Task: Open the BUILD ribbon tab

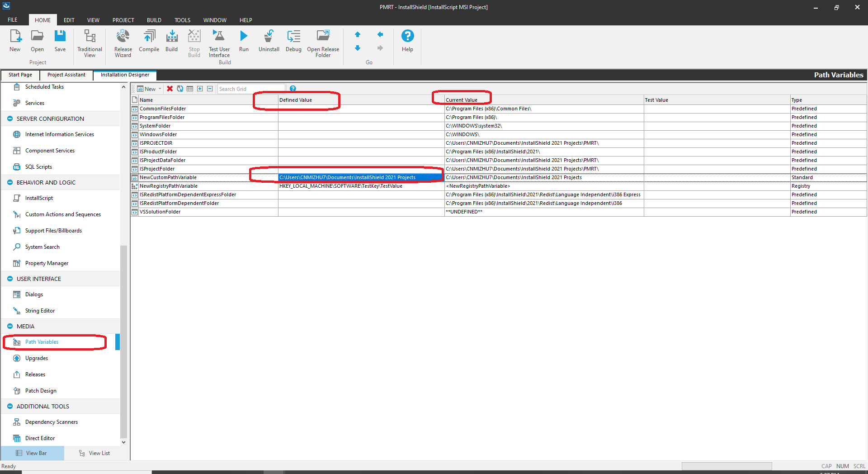Action: [154, 20]
